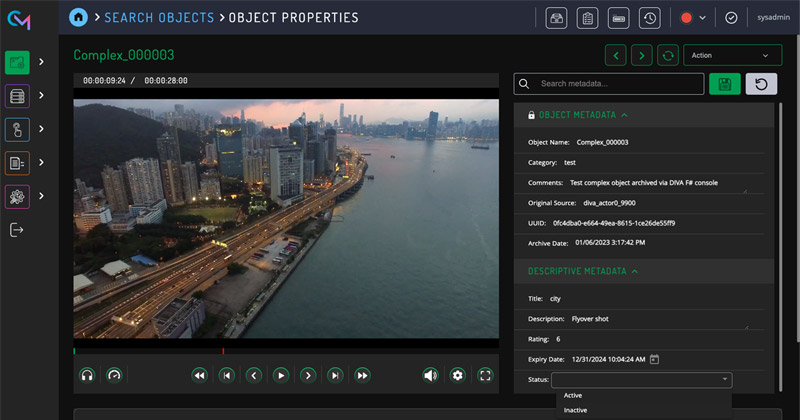Open the Expiry Date calendar picker
This screenshot has width=800, height=420.
(654, 359)
